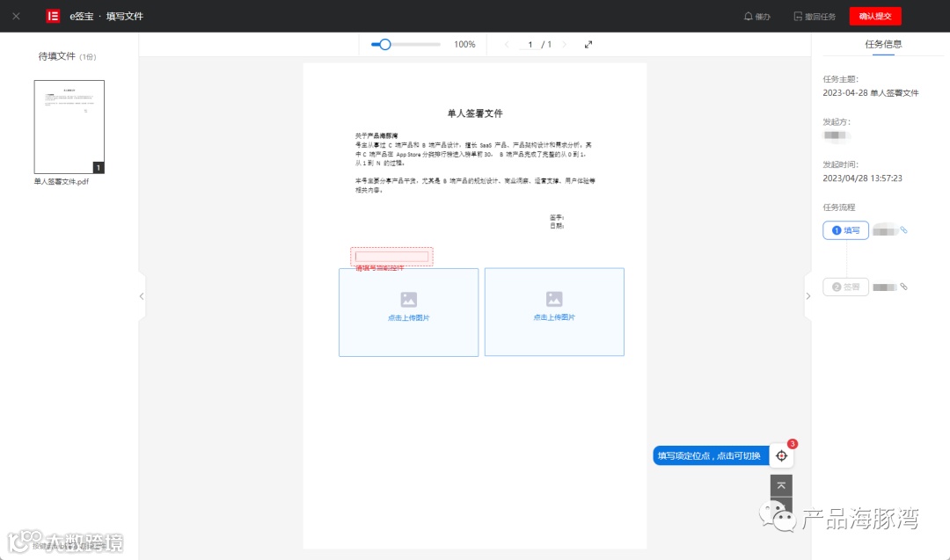Click the 100% zoom value
The width and height of the screenshot is (950, 560).
[464, 44]
